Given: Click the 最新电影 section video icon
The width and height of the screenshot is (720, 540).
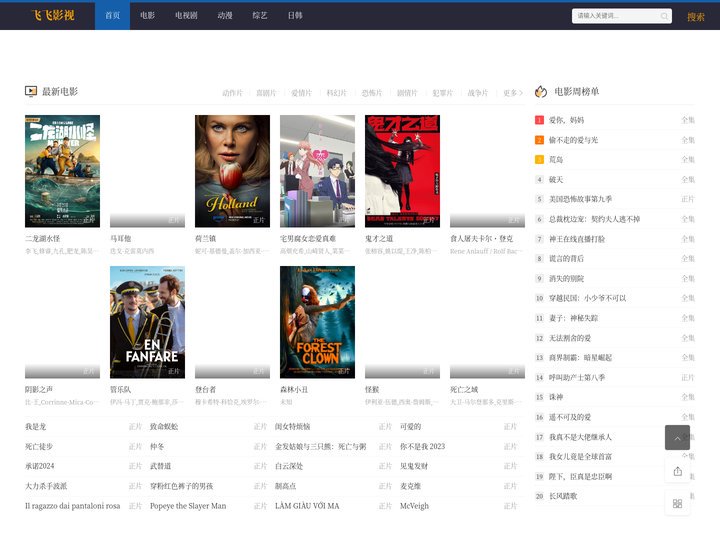Looking at the screenshot, I should pos(31,91).
